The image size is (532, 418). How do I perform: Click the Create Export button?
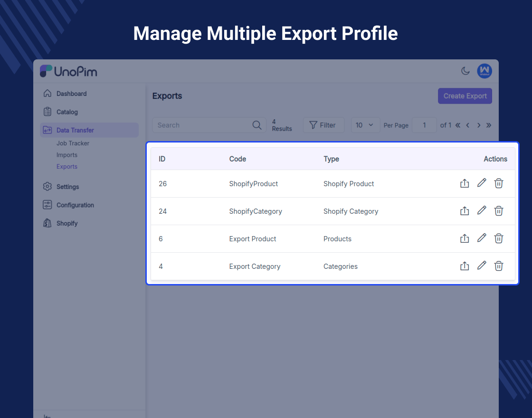point(465,96)
